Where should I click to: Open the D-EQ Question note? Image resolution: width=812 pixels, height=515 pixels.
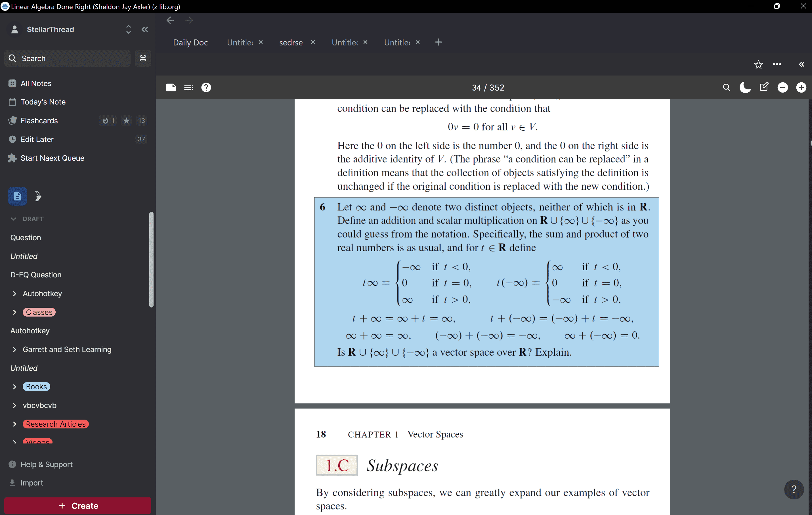click(36, 275)
